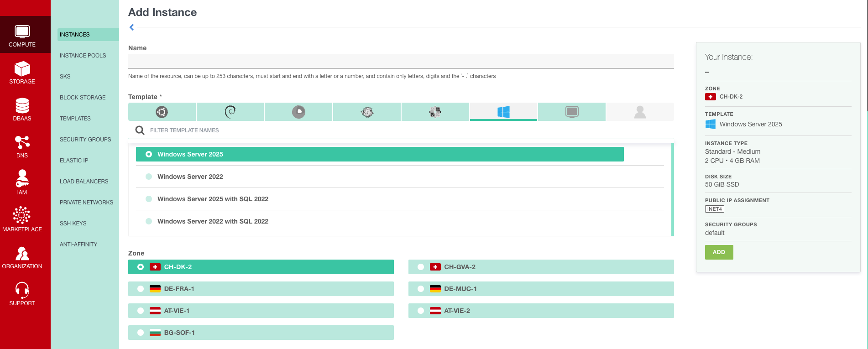Focus the instance Name input field
Viewport: 868px width, 349px height.
401,61
